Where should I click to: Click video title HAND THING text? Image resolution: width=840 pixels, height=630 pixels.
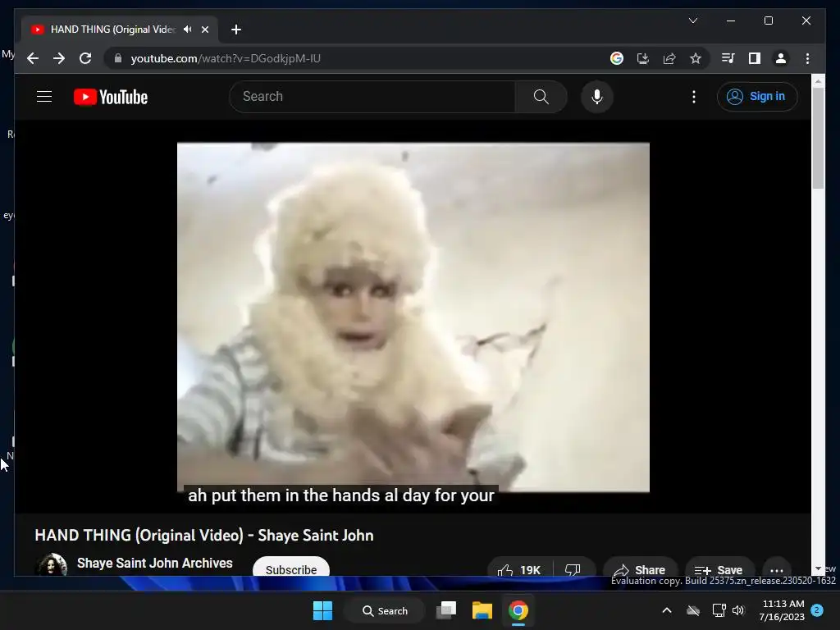click(x=204, y=535)
